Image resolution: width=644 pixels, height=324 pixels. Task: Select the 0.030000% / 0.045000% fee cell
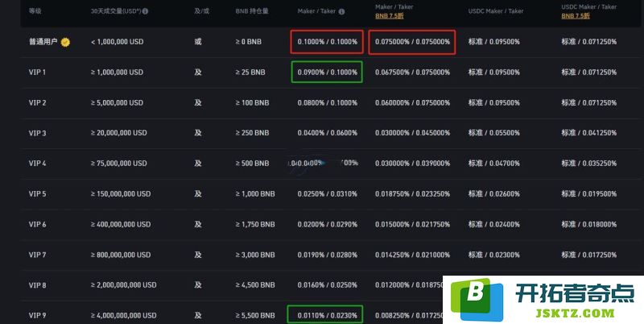tap(412, 133)
